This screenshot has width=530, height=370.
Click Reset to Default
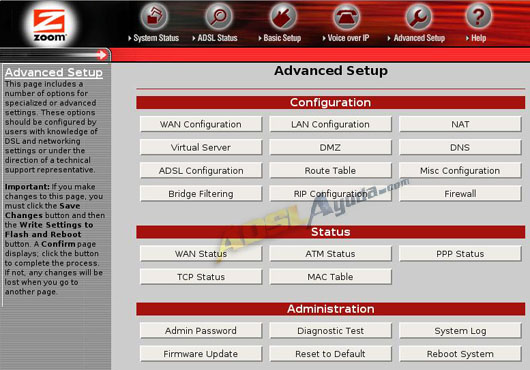tap(330, 354)
